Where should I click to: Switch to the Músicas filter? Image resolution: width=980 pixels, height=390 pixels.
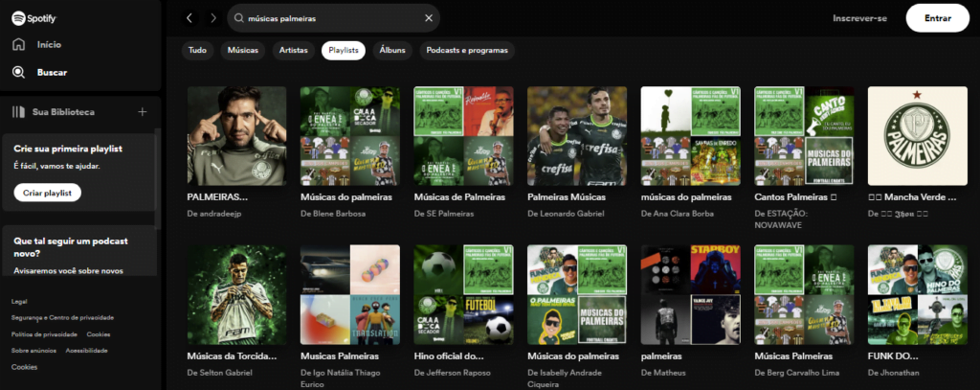[x=242, y=51]
